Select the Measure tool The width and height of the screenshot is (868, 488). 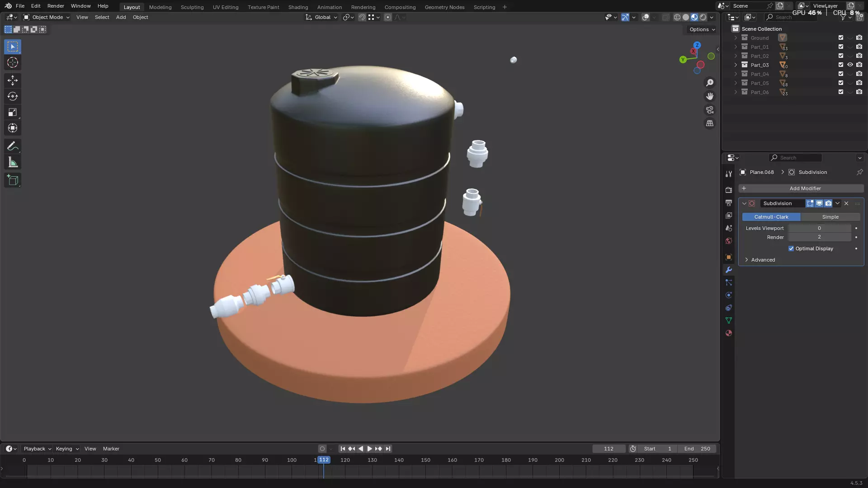[13, 162]
